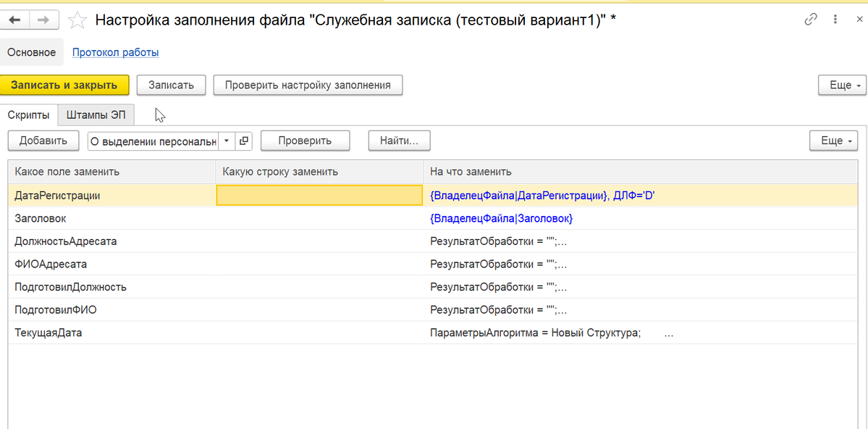Image resolution: width=868 pixels, height=429 pixels.
Task: Click the script field 'О выделении персональн'
Action: [x=153, y=141]
